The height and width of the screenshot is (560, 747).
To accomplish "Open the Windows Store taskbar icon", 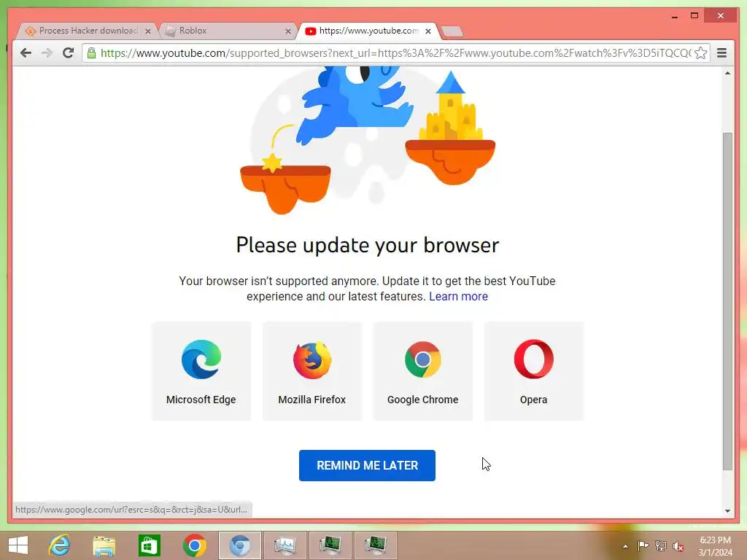I will coord(149,545).
